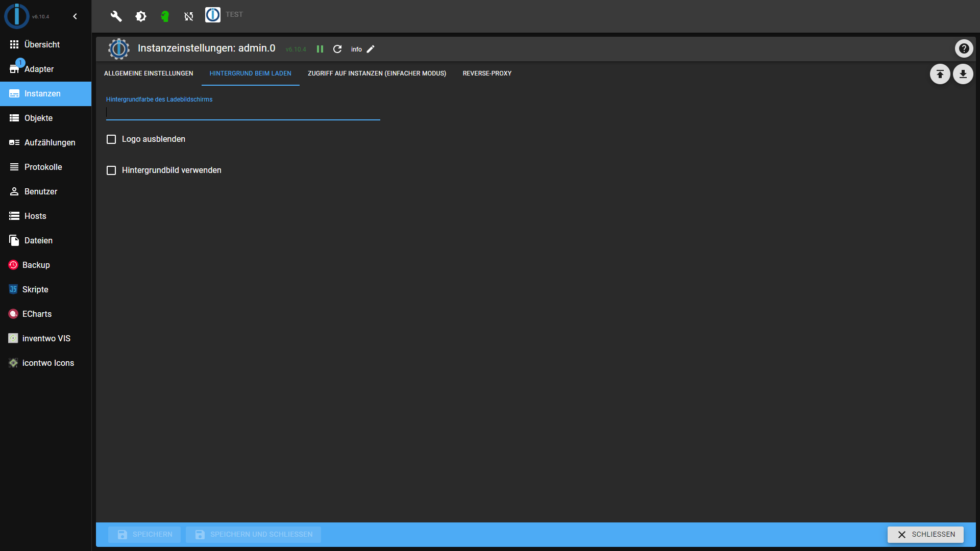Viewport: 980px width, 551px height.
Task: Click the v6.10.4 version label in header
Action: tap(296, 49)
